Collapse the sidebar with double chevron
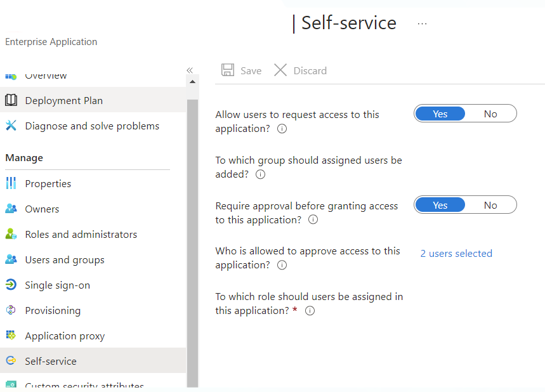This screenshot has height=392, width=545. point(190,70)
